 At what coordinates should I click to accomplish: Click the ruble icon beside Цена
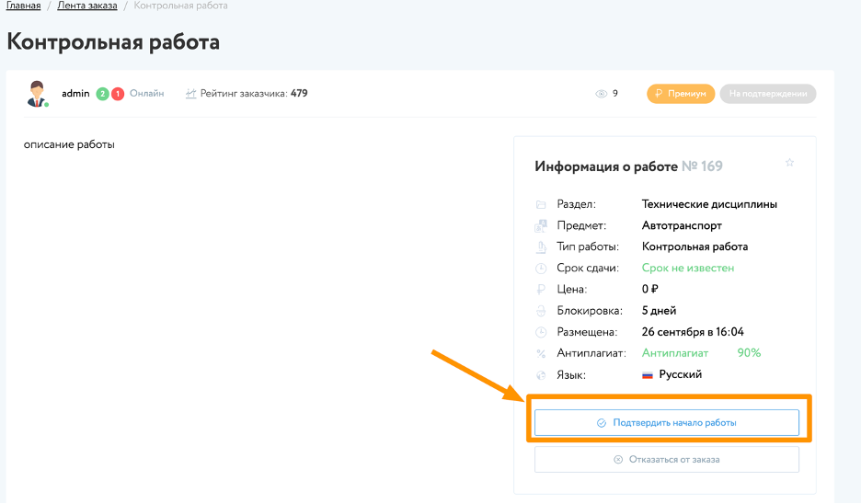[541, 290]
